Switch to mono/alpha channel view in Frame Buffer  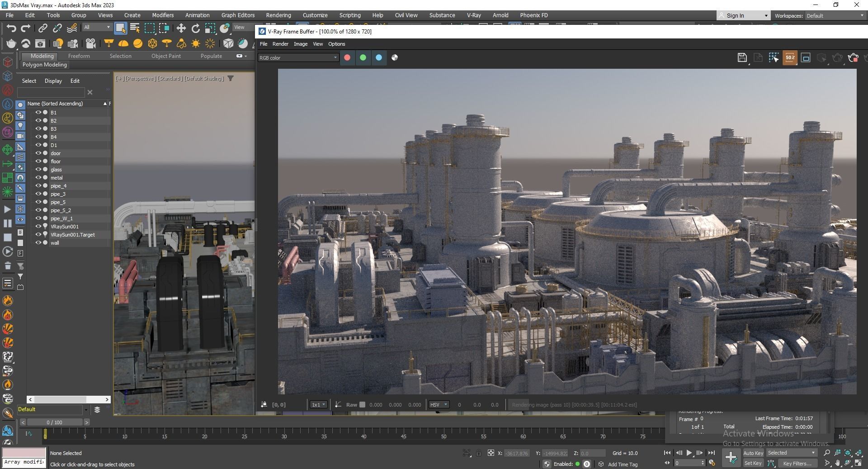click(395, 57)
